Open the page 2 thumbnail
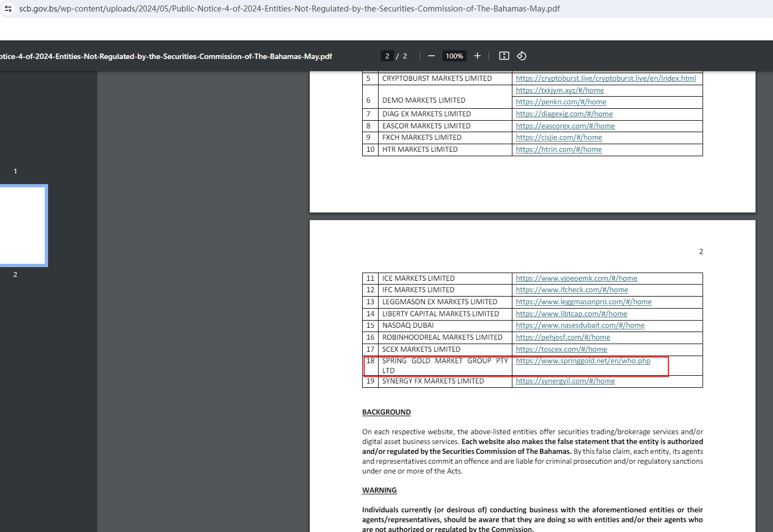This screenshot has height=532, width=773. tap(23, 225)
